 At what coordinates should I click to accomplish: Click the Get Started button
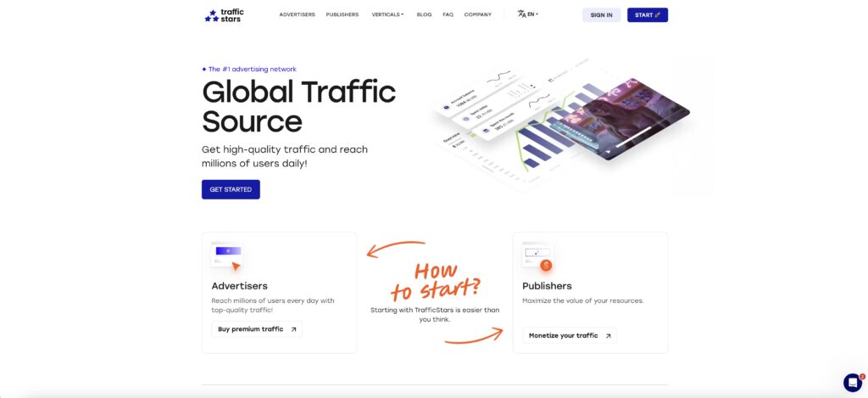pyautogui.click(x=231, y=189)
